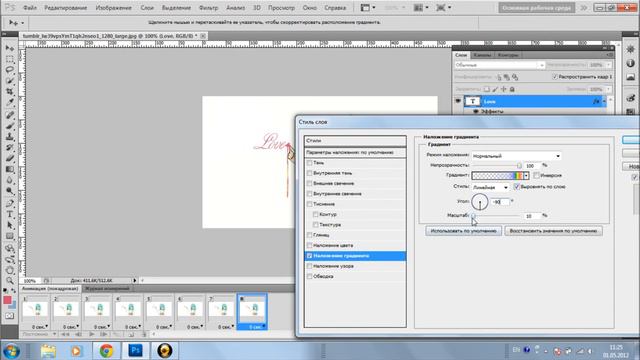The height and width of the screenshot is (360, 640).
Task: Duplicate selected animation frame
Action: (131, 334)
